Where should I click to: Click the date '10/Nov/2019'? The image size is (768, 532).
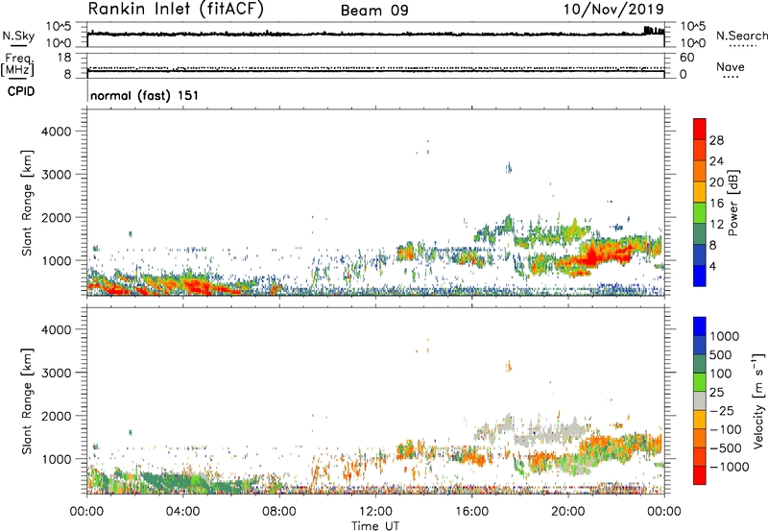coord(613,9)
